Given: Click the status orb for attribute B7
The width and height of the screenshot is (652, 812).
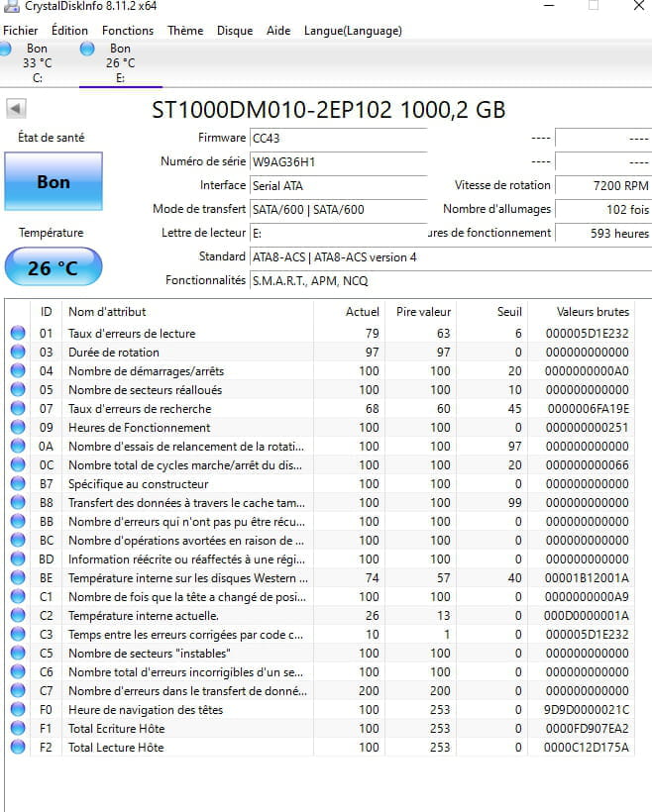Looking at the screenshot, I should point(18,483).
